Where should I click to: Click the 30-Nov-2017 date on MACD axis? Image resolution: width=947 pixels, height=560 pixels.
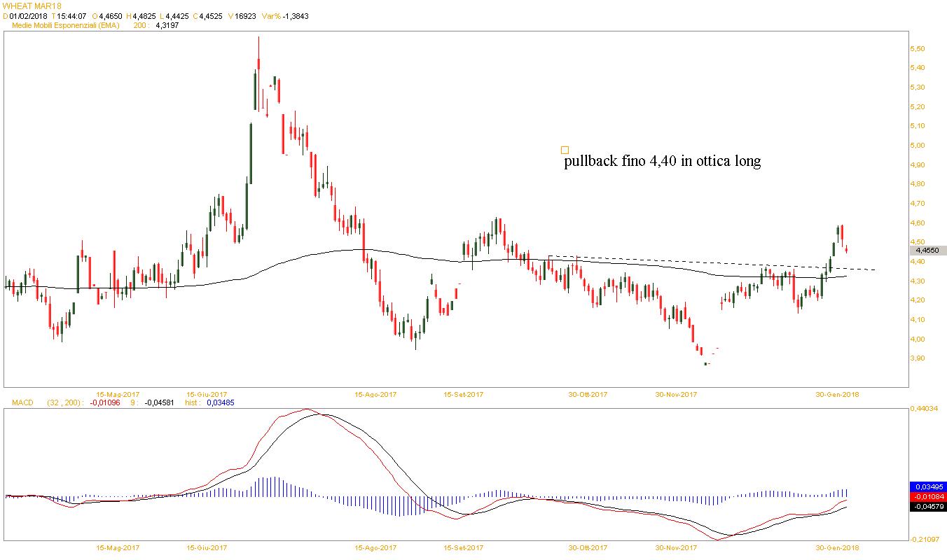pos(676,547)
